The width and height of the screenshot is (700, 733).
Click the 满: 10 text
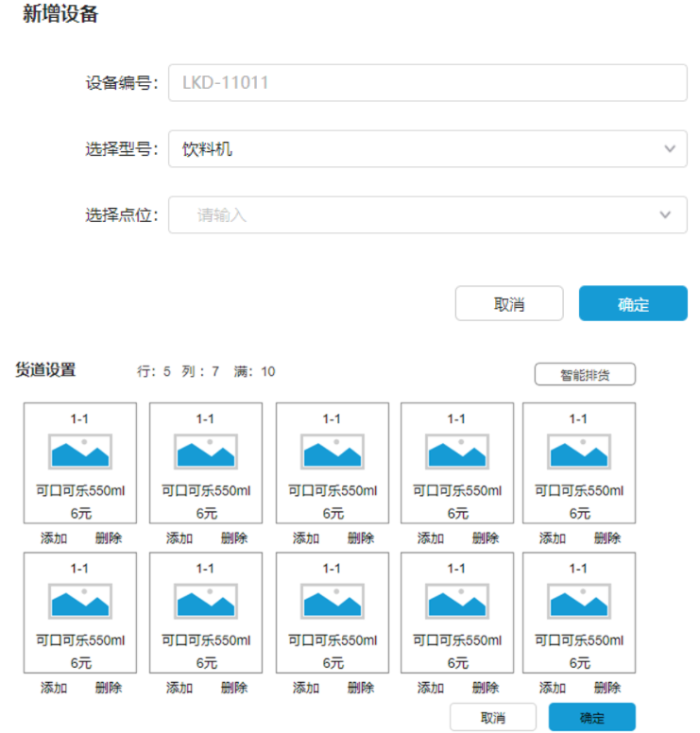tap(254, 371)
